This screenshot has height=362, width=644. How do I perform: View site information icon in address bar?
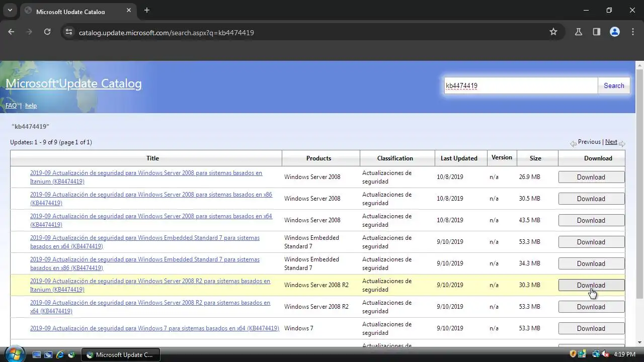(x=69, y=32)
